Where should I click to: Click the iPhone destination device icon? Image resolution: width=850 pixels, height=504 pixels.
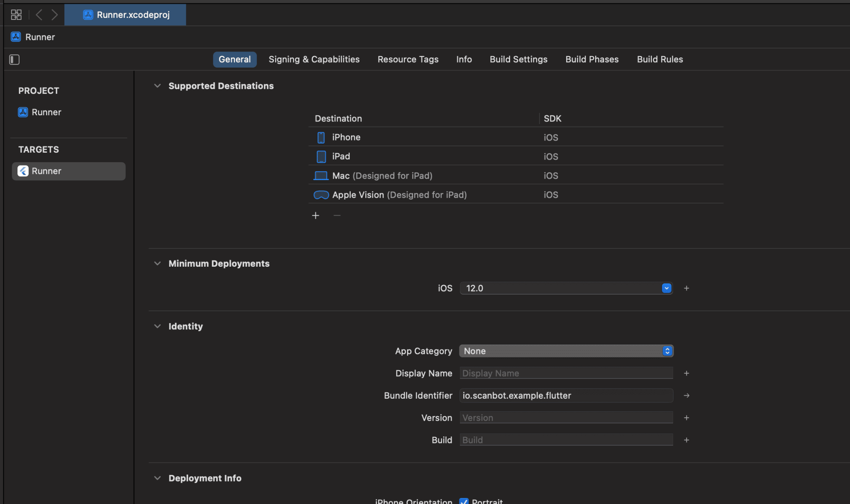[x=320, y=137]
